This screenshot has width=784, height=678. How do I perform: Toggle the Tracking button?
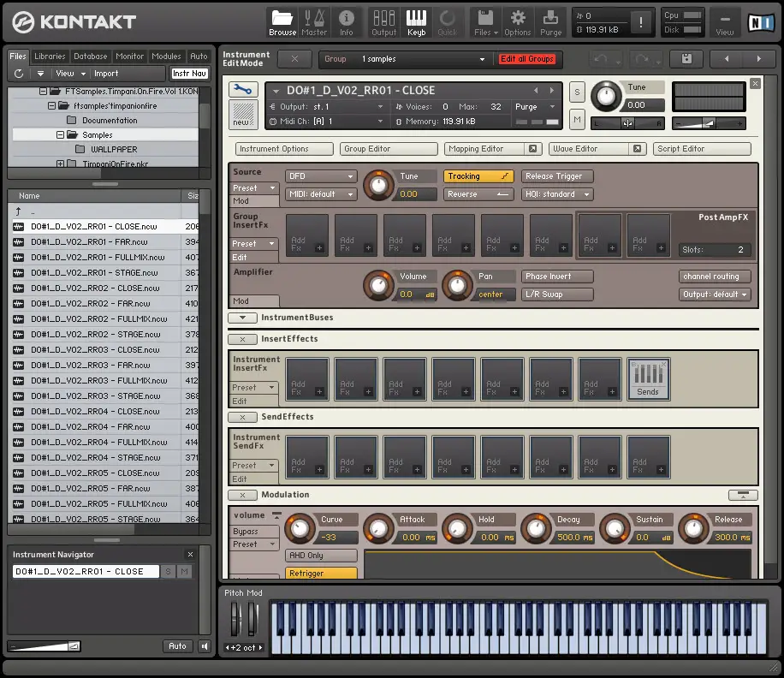[x=478, y=176]
